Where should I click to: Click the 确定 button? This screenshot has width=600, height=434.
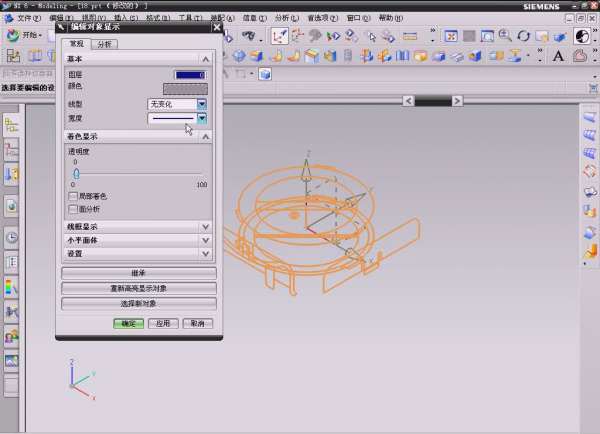pyautogui.click(x=128, y=324)
